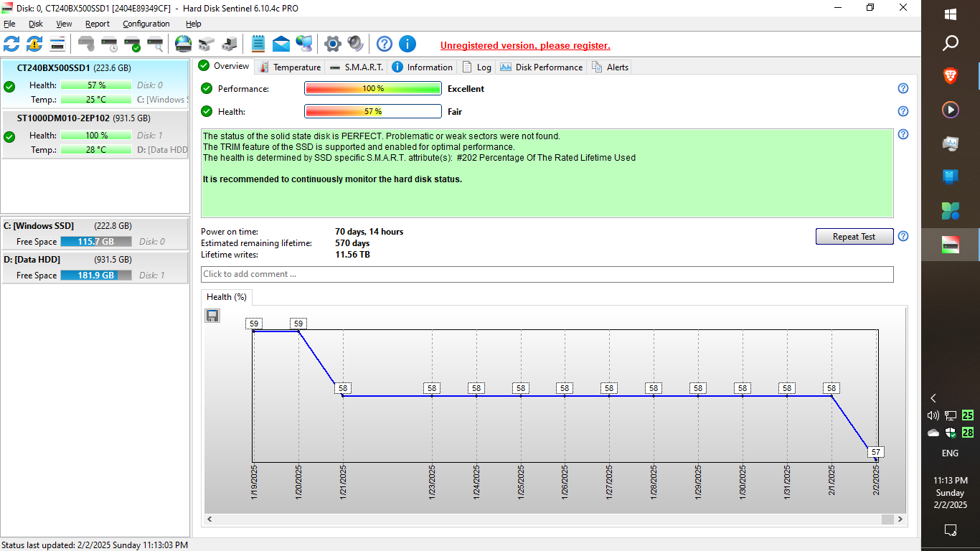Open the gear configuration icon
The image size is (980, 551).
click(x=332, y=44)
